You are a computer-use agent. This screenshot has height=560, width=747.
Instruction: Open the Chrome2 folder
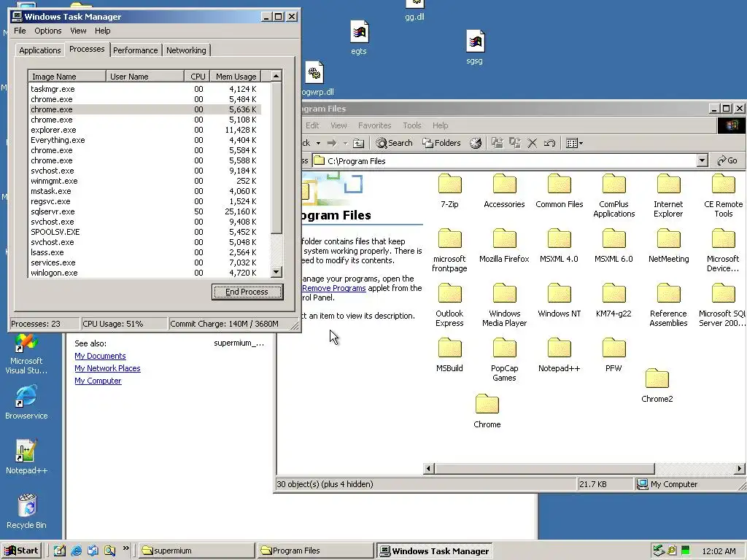pyautogui.click(x=657, y=386)
